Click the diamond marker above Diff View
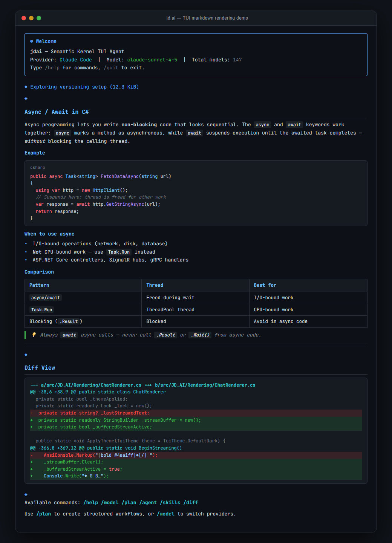Image resolution: width=392 pixels, height=543 pixels. 26,355
